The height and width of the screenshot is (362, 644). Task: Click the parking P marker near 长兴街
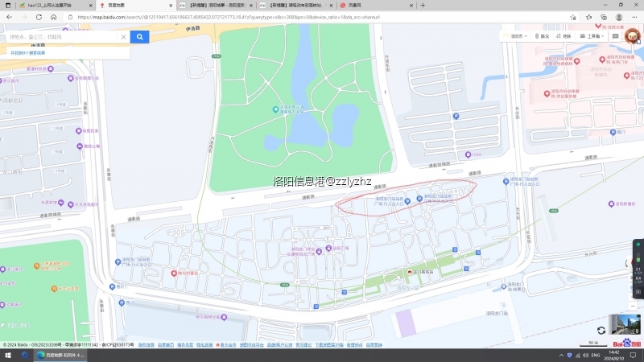click(x=456, y=116)
